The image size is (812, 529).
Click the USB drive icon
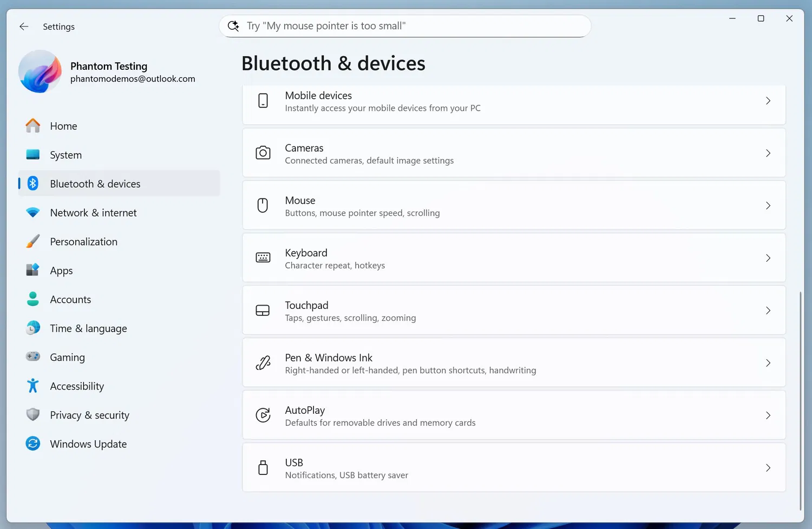click(263, 468)
